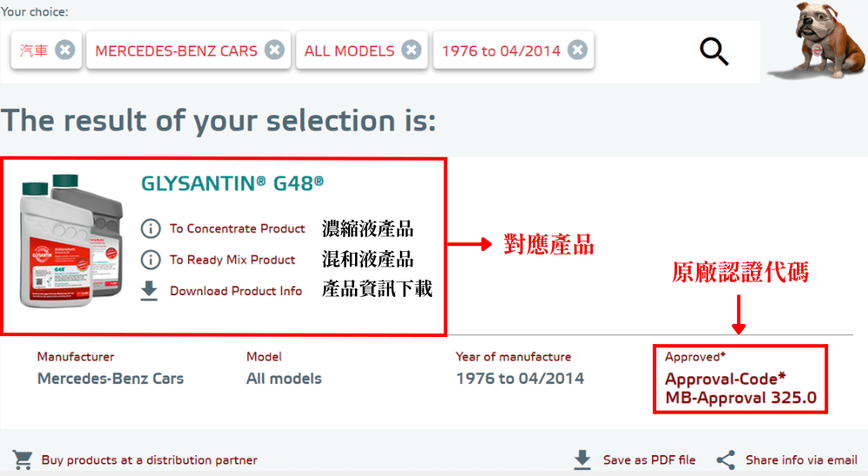Open the GLYSANTIN G48 product title
This screenshot has height=476, width=868.
pos(233,183)
